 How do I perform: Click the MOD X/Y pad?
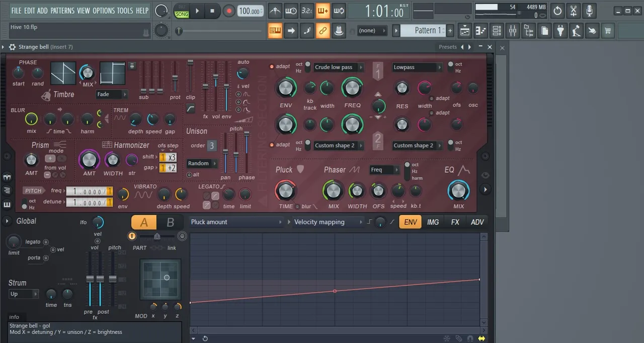(x=160, y=279)
